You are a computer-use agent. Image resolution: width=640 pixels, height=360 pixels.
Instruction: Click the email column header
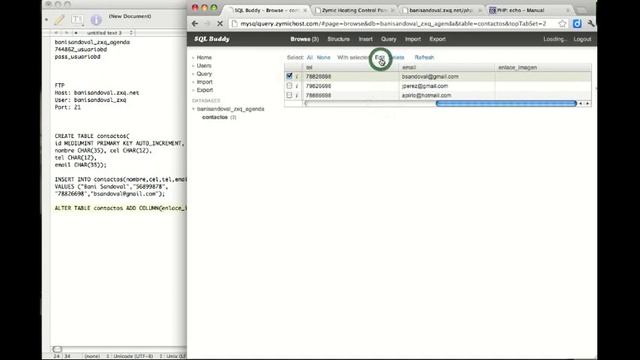point(447,67)
